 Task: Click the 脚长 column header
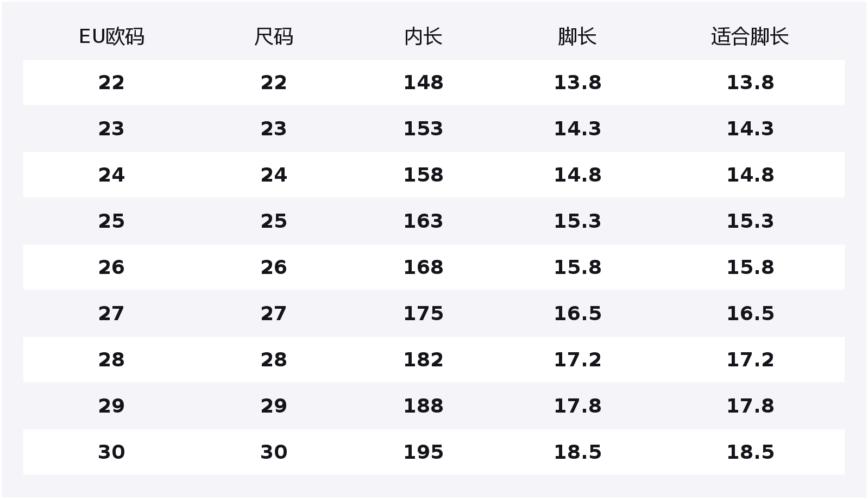pyautogui.click(x=577, y=36)
